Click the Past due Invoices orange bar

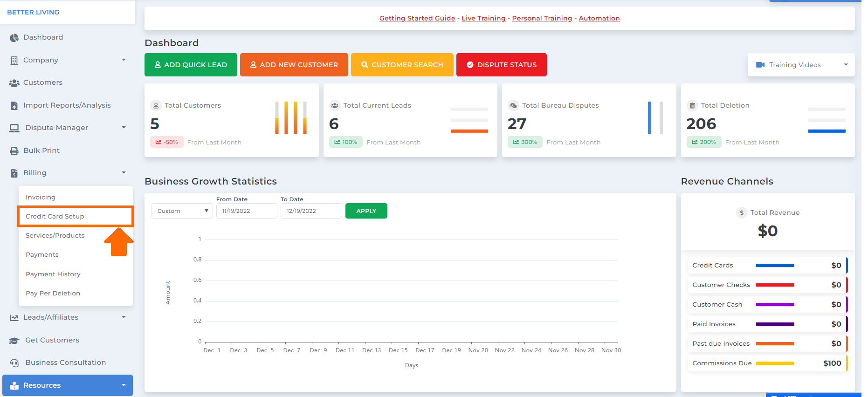pos(775,344)
